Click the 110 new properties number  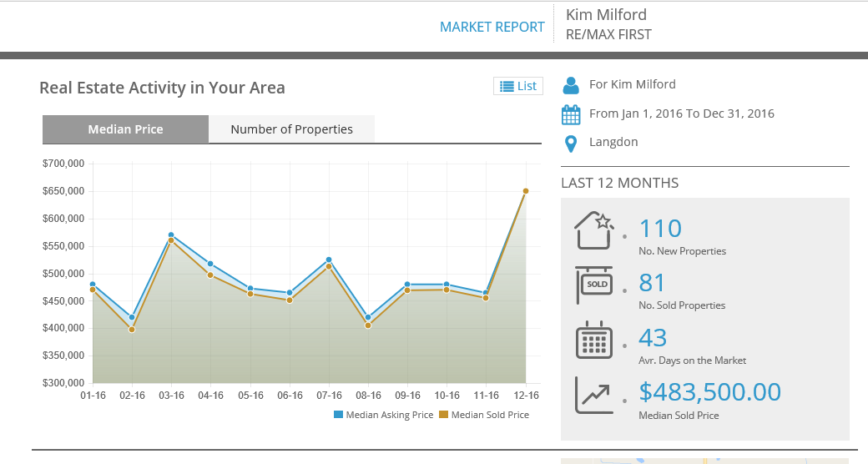click(660, 229)
